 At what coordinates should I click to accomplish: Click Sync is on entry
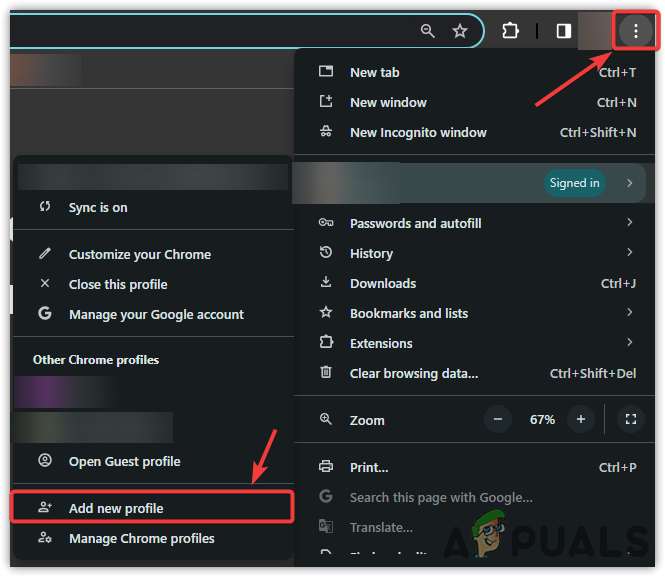pos(153,207)
